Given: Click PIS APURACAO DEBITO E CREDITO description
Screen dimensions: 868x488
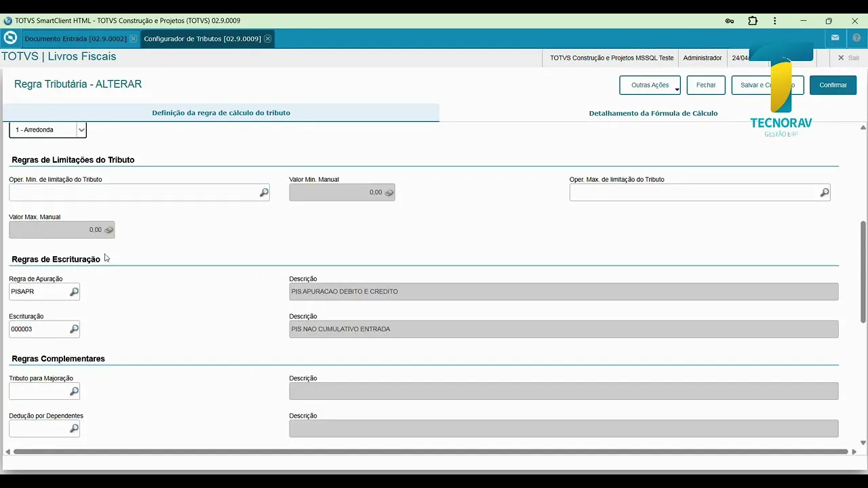Looking at the screenshot, I should click(x=564, y=291).
